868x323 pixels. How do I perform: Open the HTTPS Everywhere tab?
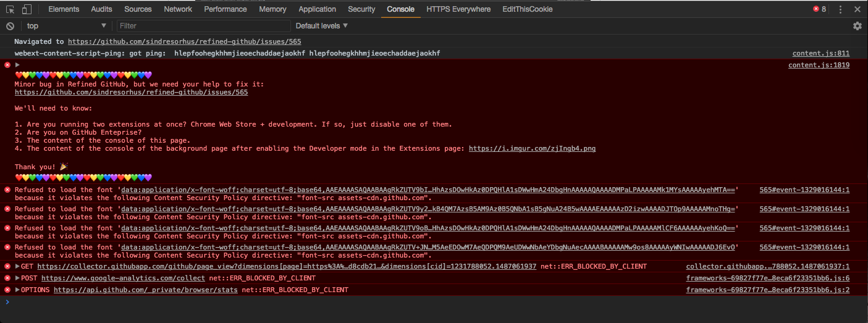coord(458,9)
